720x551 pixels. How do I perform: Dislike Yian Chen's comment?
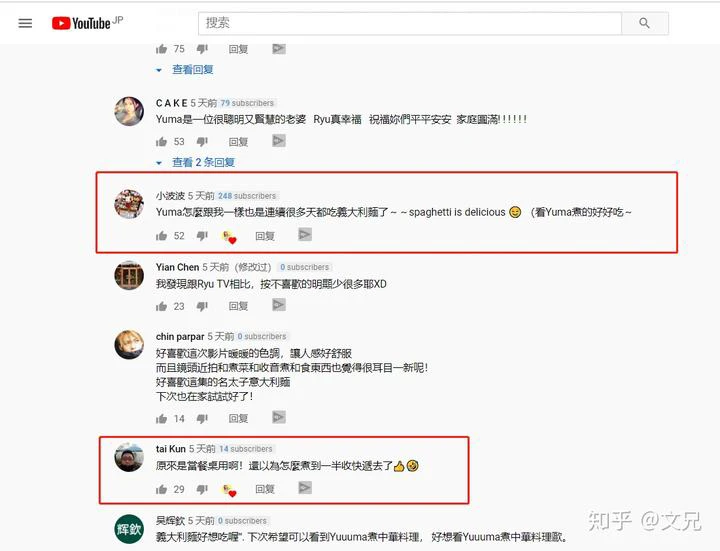202,306
